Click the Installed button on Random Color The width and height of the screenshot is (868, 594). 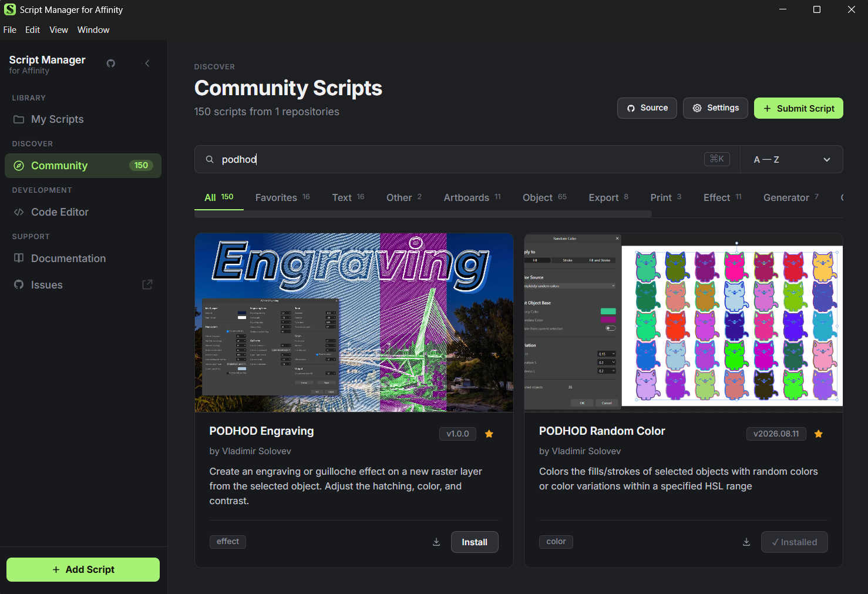pos(795,542)
